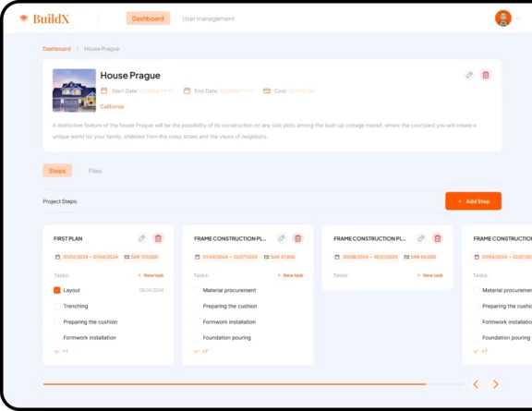Expand the dropdown arrow beside the avatar
Image resolution: width=532 pixels, height=411 pixels.
point(518,18)
